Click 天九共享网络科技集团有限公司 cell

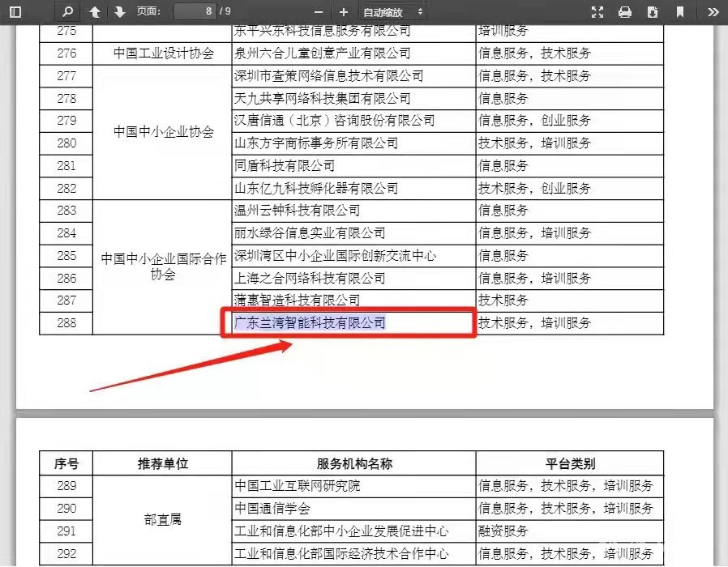[x=353, y=98]
